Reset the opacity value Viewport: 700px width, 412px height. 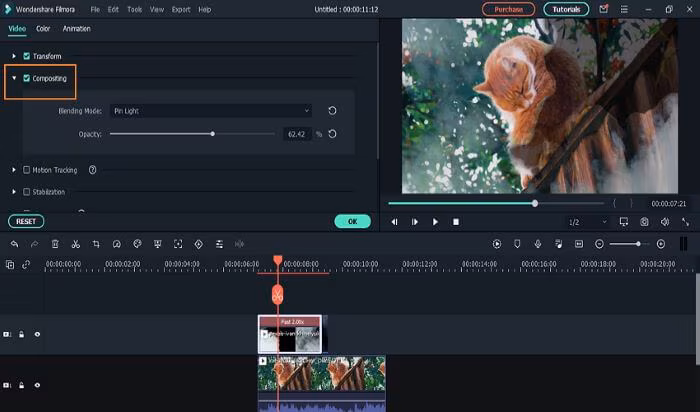point(332,134)
